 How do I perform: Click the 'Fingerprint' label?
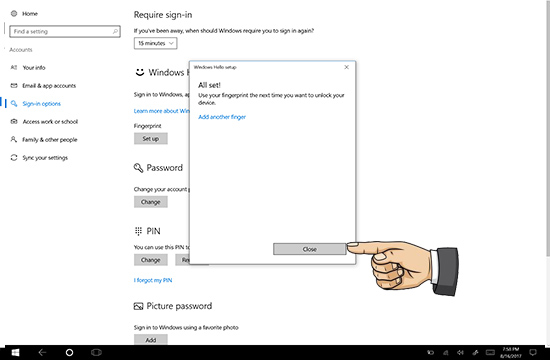(148, 126)
